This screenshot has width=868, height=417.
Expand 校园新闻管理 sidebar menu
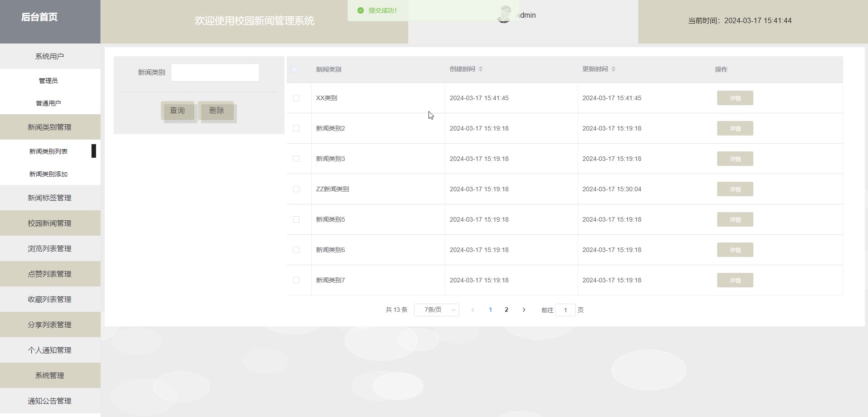pos(50,223)
